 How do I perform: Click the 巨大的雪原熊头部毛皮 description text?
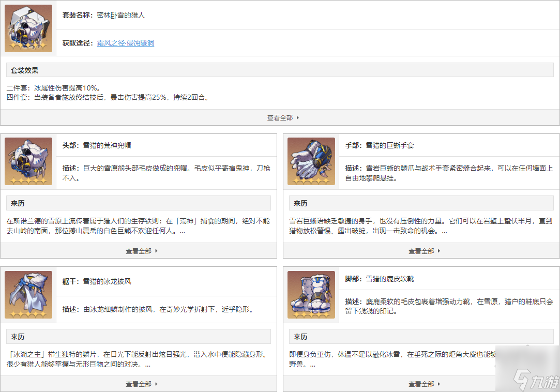pyautogui.click(x=166, y=173)
